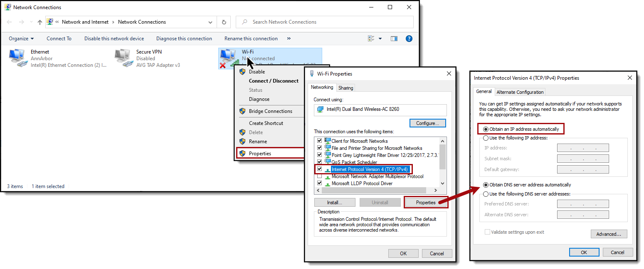Screen dimensions: 644x269
Task: Click the Configure... button
Action: [427, 123]
